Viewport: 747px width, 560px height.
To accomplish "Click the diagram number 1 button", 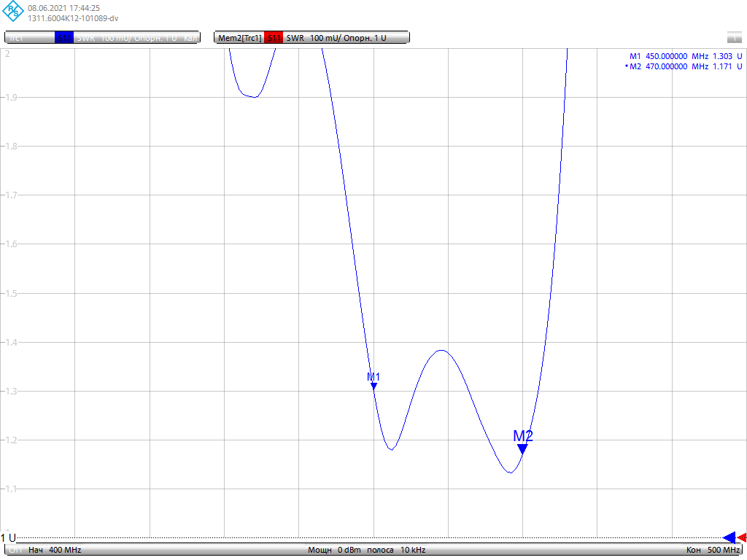I will click(x=734, y=37).
